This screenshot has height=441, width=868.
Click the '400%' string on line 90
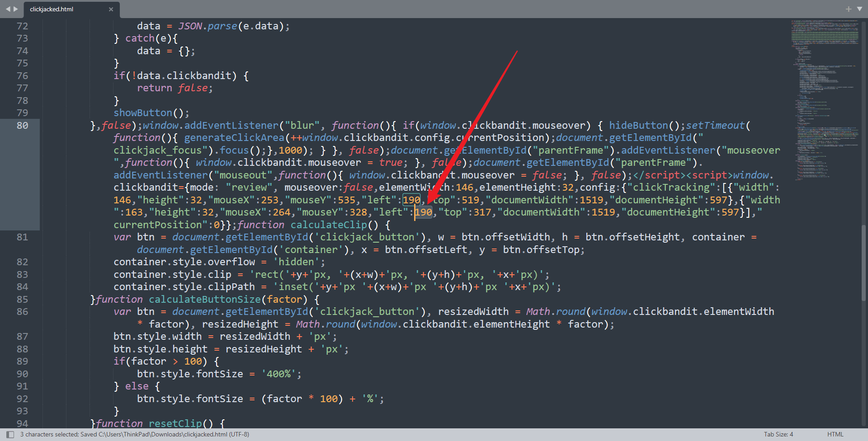tap(278, 374)
